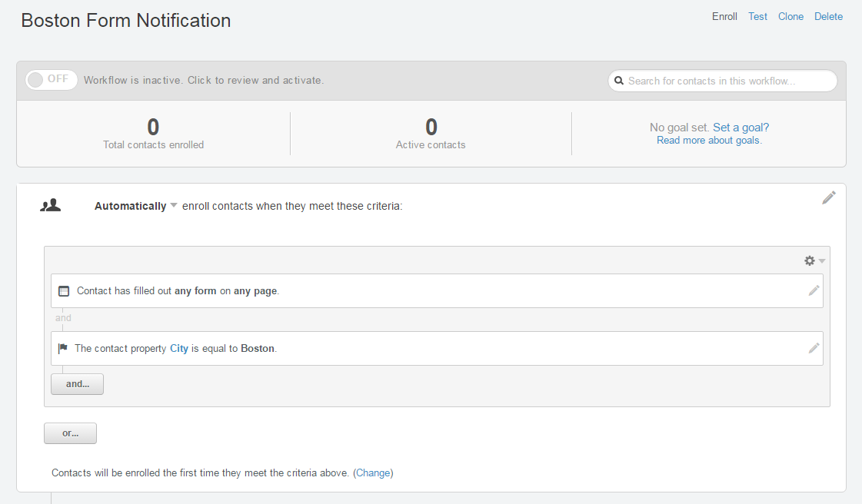862x504 pixels.
Task: Click the Set a goal link
Action: point(741,127)
